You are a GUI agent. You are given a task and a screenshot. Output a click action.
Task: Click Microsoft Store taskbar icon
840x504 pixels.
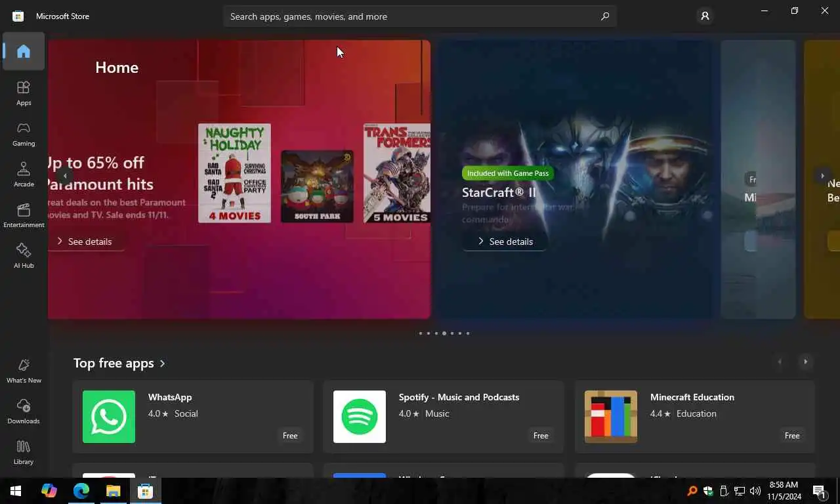click(x=145, y=491)
